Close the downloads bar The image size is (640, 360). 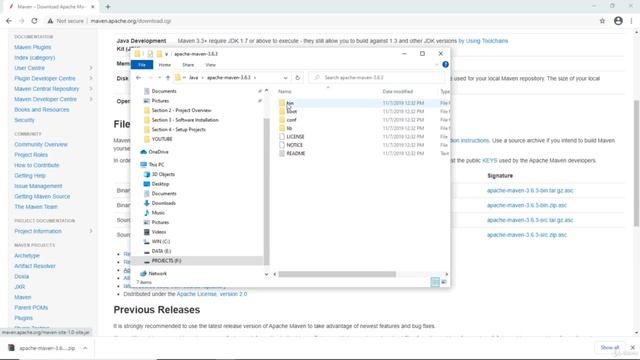click(x=633, y=348)
